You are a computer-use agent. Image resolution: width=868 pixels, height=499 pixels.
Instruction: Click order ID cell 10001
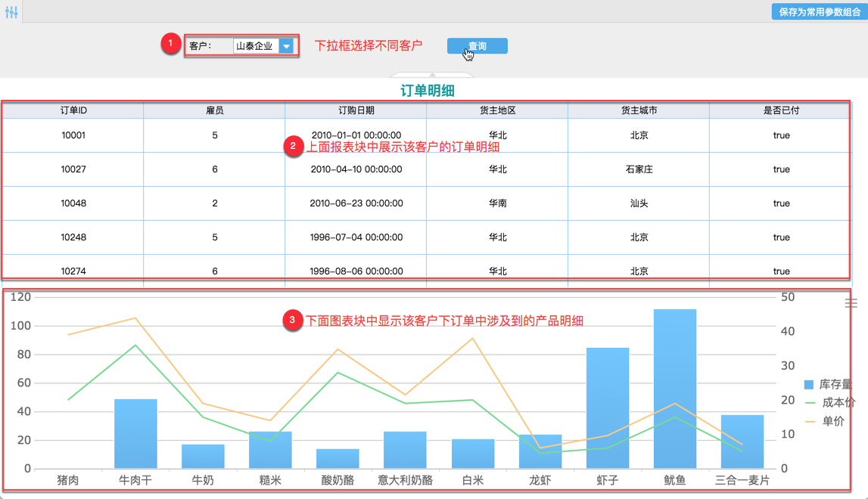(73, 135)
